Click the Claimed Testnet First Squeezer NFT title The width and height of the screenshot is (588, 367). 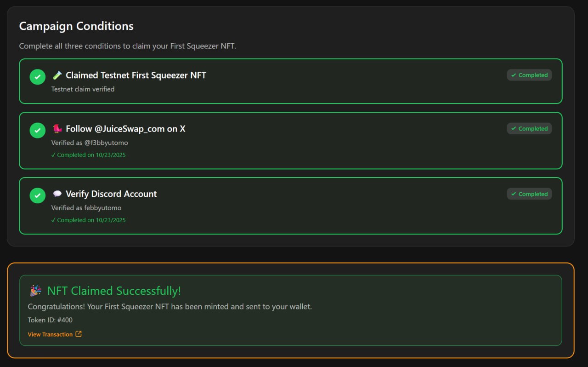136,75
